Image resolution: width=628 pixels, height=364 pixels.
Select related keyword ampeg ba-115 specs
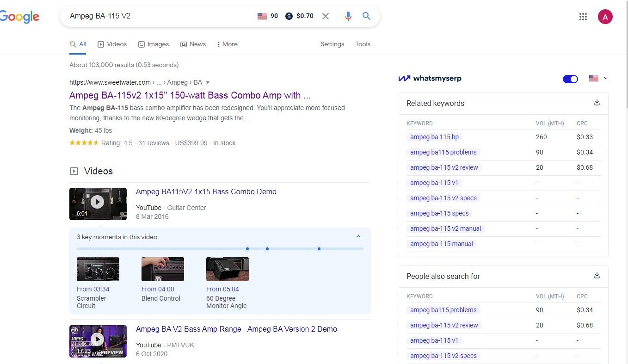439,213
